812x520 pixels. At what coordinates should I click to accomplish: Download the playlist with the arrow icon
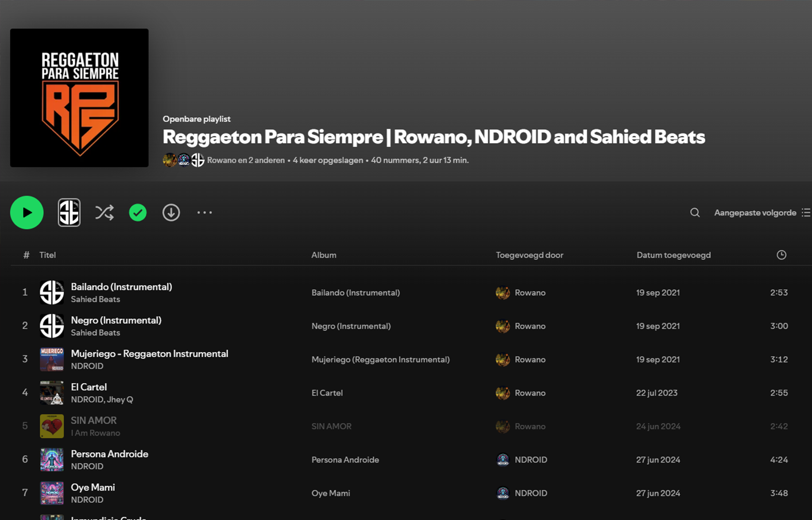click(x=171, y=213)
